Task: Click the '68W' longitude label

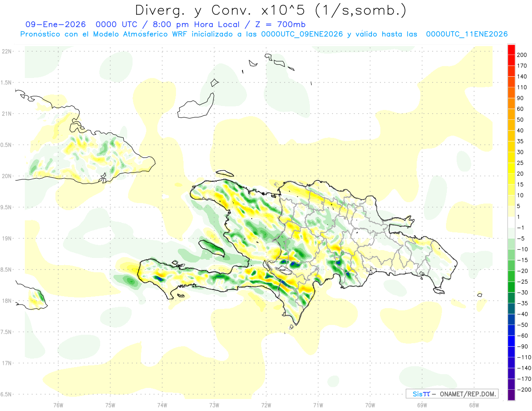Action: click(x=474, y=405)
